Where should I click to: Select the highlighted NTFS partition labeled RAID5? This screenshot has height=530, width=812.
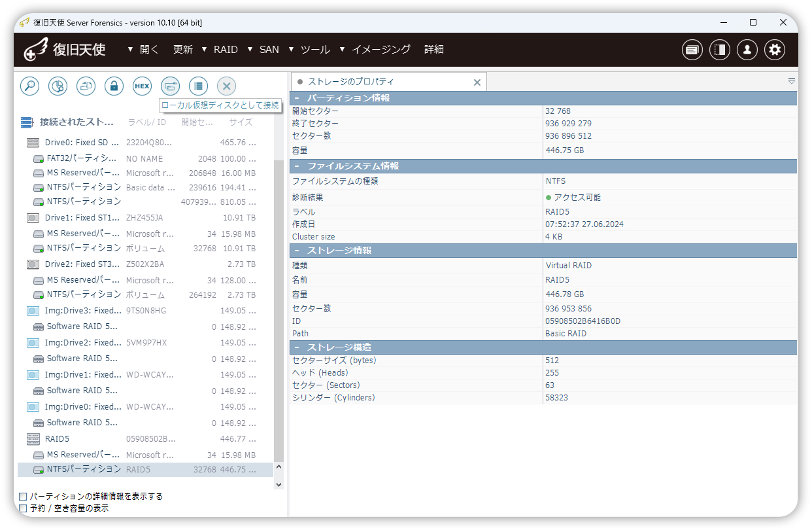coord(145,470)
